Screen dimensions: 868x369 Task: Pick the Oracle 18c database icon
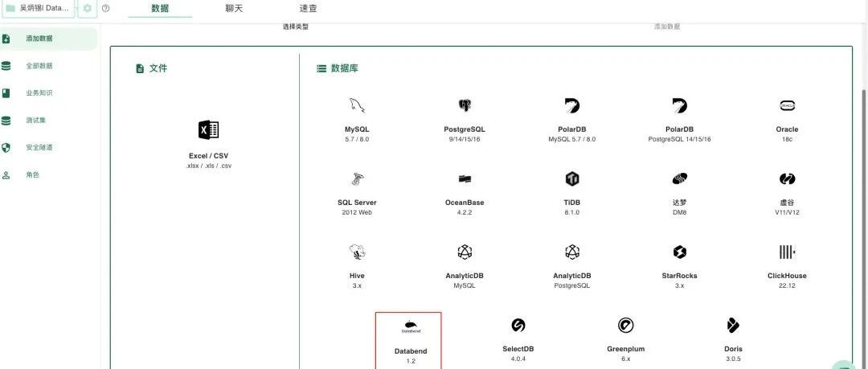[787, 106]
